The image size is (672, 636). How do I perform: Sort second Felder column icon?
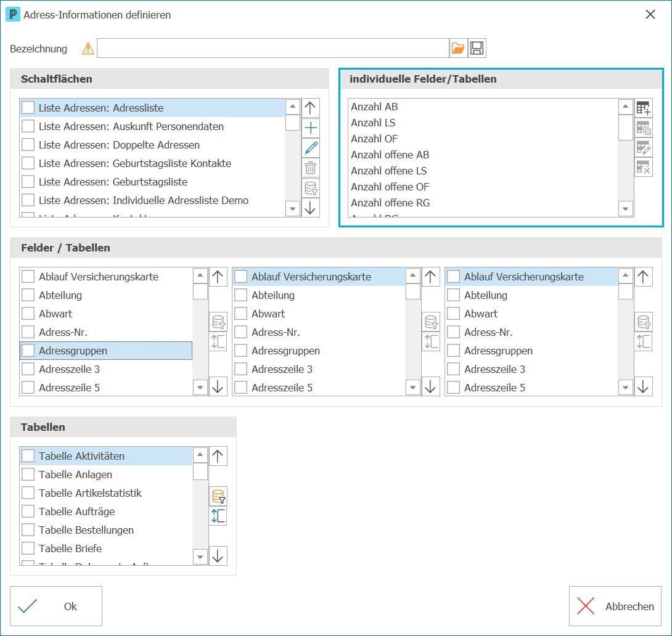pos(430,342)
